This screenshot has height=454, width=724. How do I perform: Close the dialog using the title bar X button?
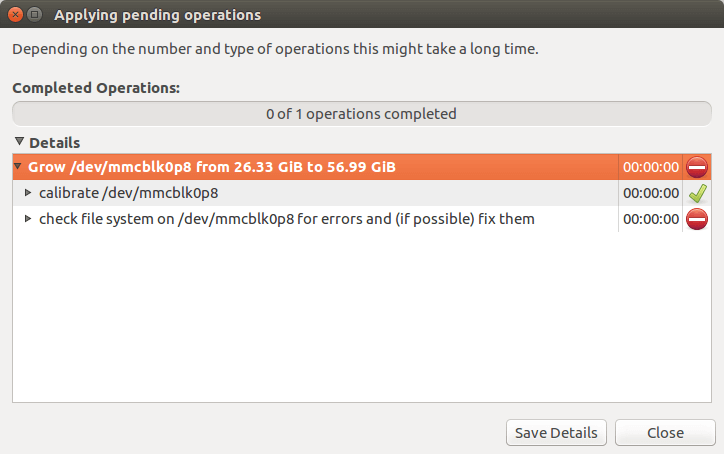[14, 15]
